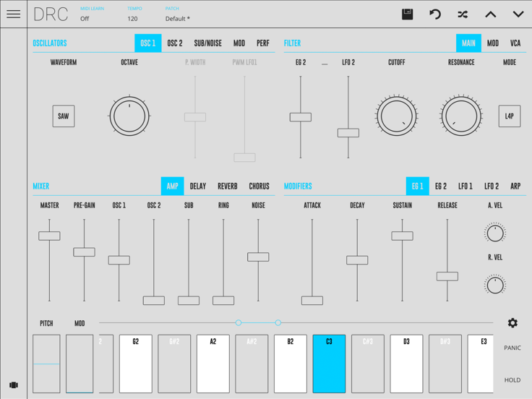Randomize the patch with the shuffle icon
Screen dimensions: 532x399
click(463, 14)
